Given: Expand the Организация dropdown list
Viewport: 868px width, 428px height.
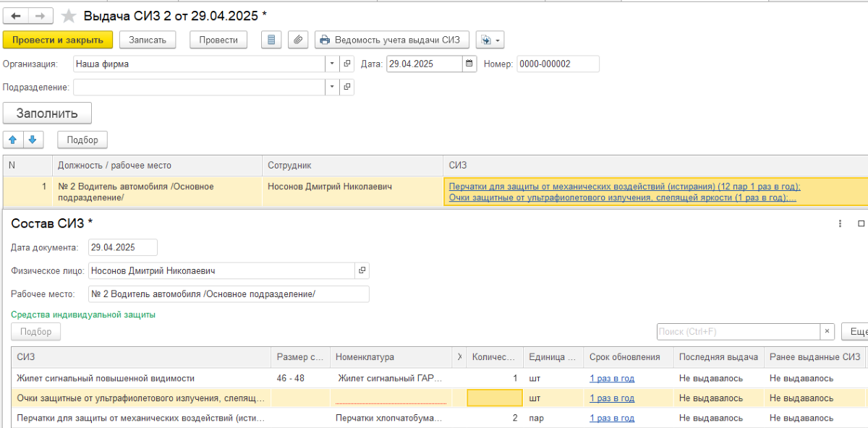Looking at the screenshot, I should pyautogui.click(x=332, y=64).
